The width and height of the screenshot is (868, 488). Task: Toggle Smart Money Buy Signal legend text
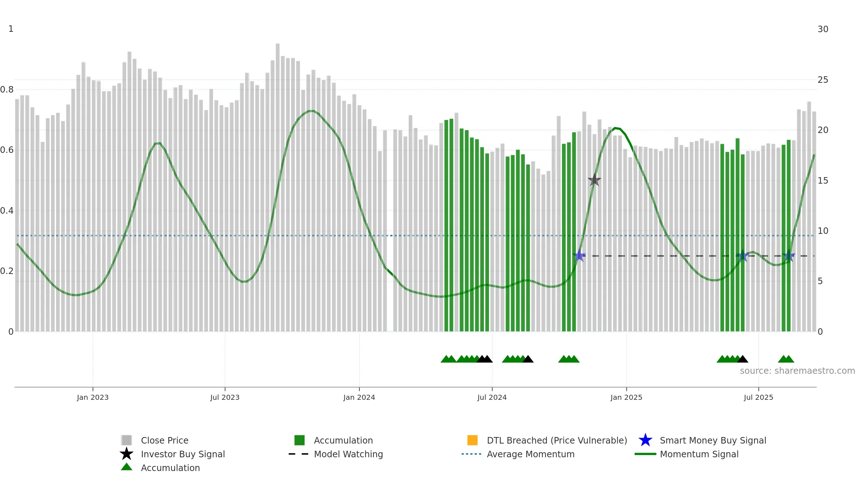713,440
